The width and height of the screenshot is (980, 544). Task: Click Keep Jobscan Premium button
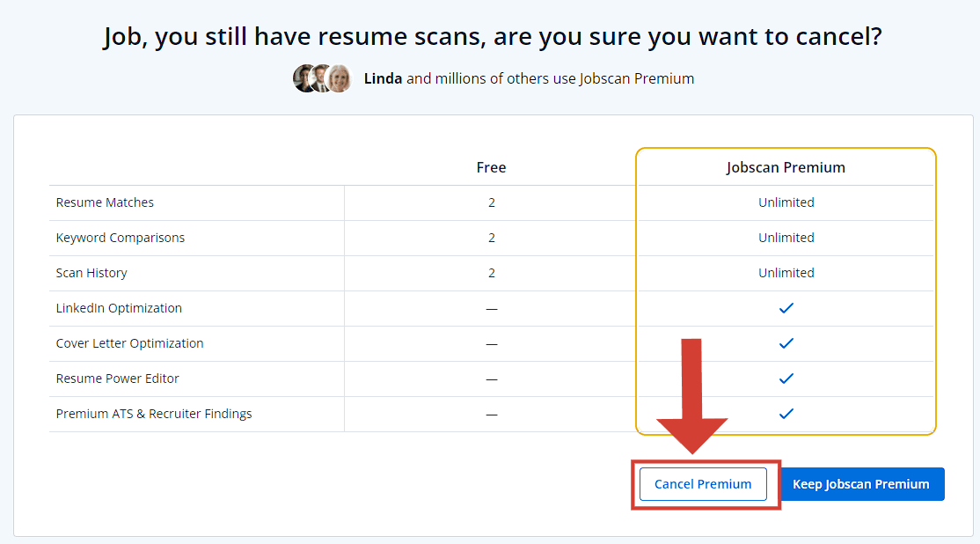tap(861, 484)
